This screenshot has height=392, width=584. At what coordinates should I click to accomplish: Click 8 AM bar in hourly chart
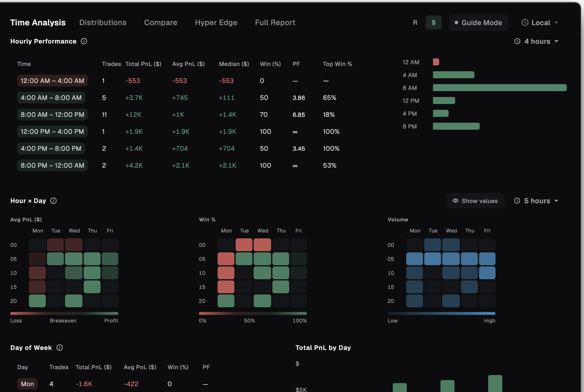(x=500, y=88)
